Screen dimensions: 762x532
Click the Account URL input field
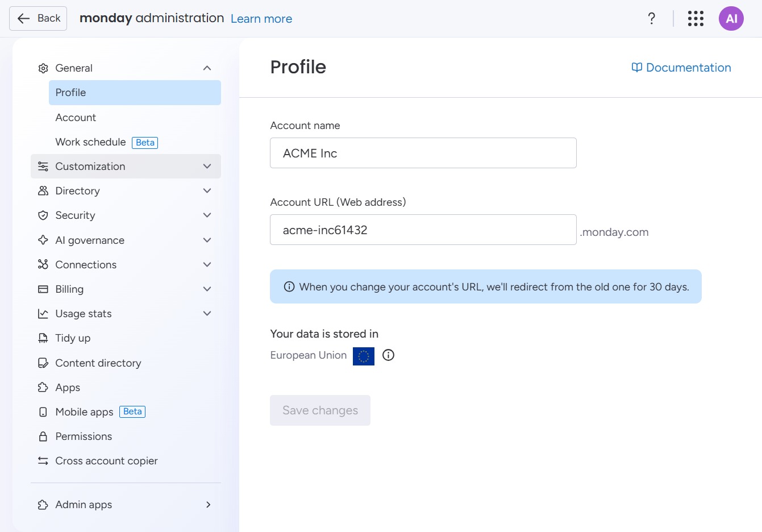[423, 230]
